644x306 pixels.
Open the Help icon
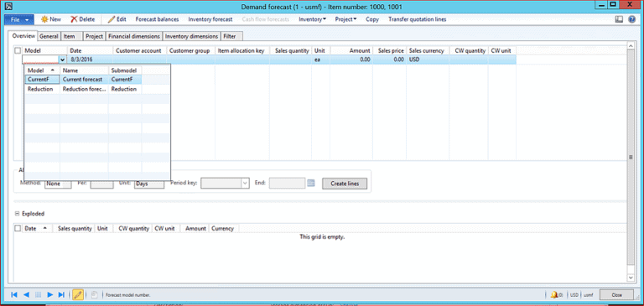(x=631, y=19)
